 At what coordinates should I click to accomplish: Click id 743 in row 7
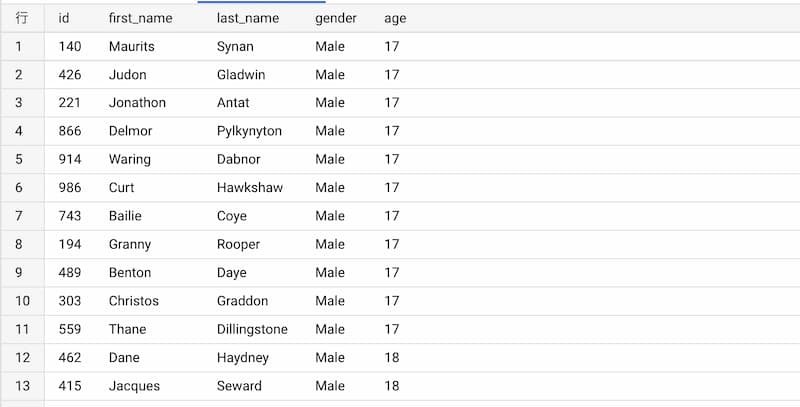tap(69, 216)
